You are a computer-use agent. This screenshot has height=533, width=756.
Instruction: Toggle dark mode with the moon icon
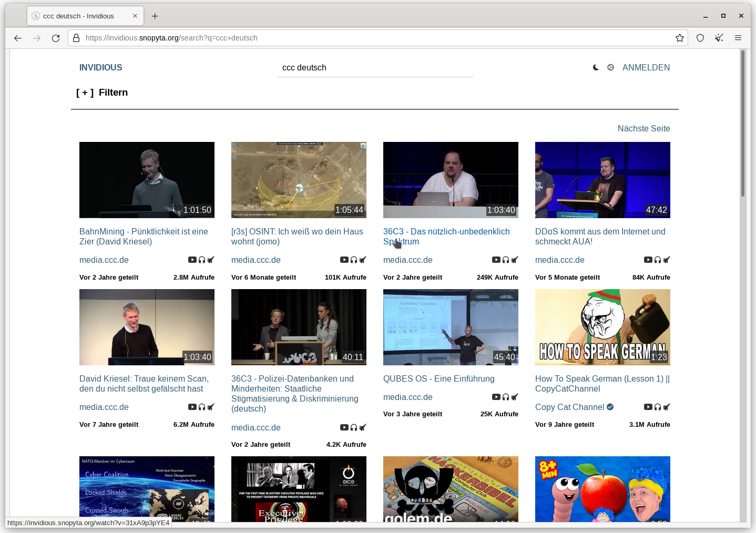[596, 67]
